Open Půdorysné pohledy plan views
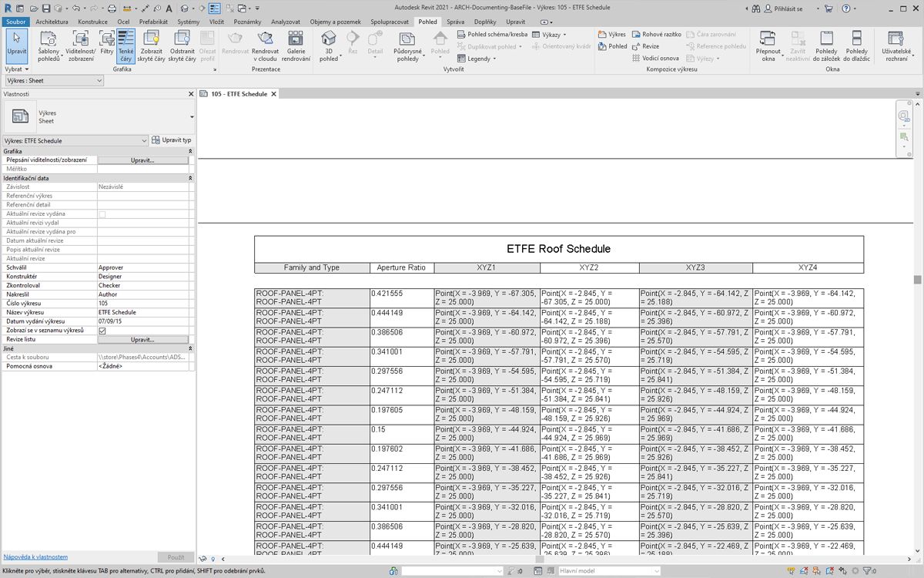This screenshot has height=578, width=924. [x=407, y=46]
